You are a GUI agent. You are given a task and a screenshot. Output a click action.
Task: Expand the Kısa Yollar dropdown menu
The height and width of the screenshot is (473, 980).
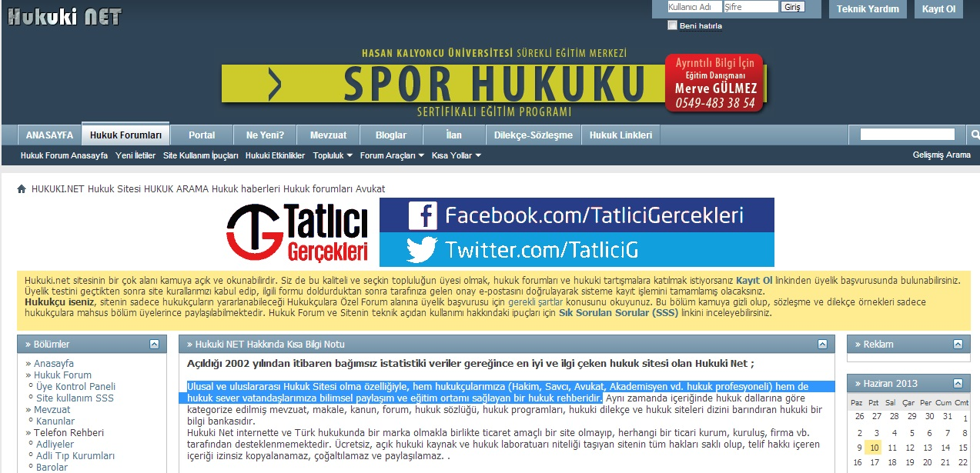456,155
